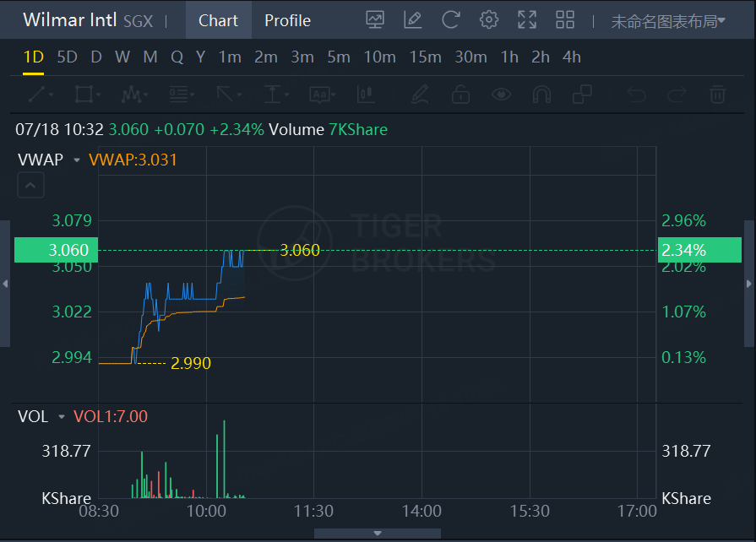Viewport: 756px width, 542px height.
Task: Click the freehand pencil brush tool
Action: 420,95
